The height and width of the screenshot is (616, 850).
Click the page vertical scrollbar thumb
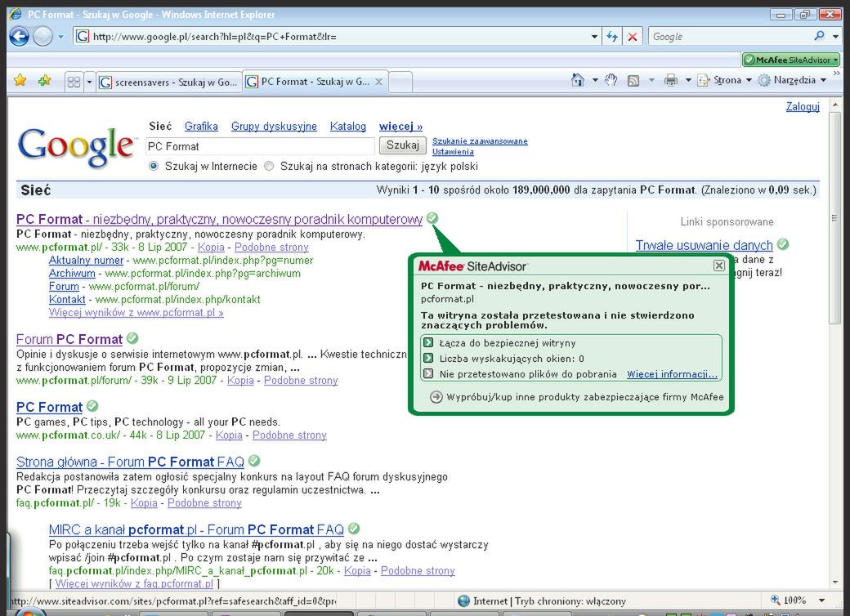[835, 216]
